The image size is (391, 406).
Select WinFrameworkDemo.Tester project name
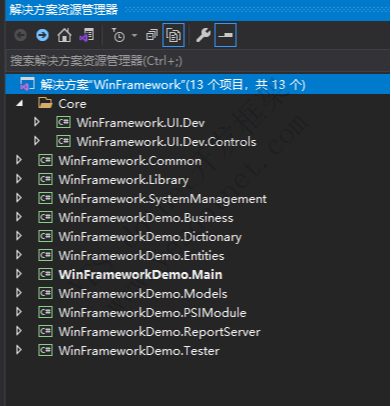[139, 351]
